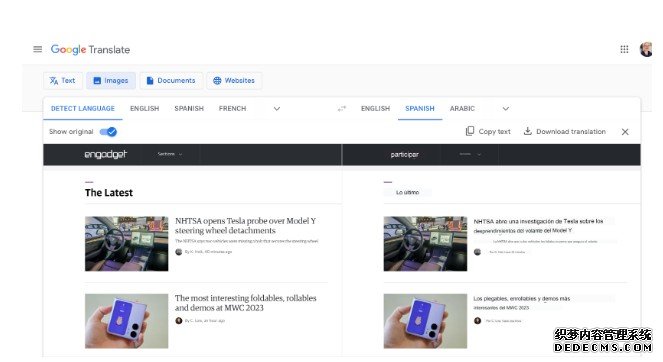Viewport: 663px width, 362px height.
Task: Open the account profile avatar
Action: coord(647,49)
